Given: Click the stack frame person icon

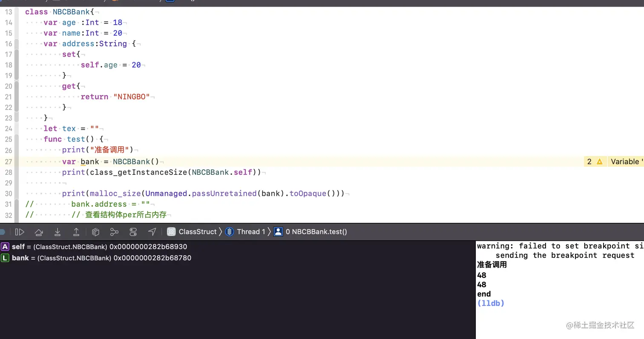Looking at the screenshot, I should (x=278, y=232).
